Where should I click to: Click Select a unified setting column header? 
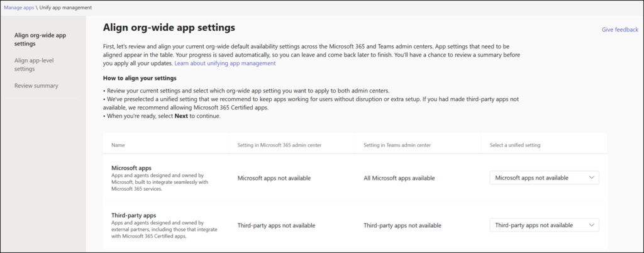pyautogui.click(x=515, y=145)
